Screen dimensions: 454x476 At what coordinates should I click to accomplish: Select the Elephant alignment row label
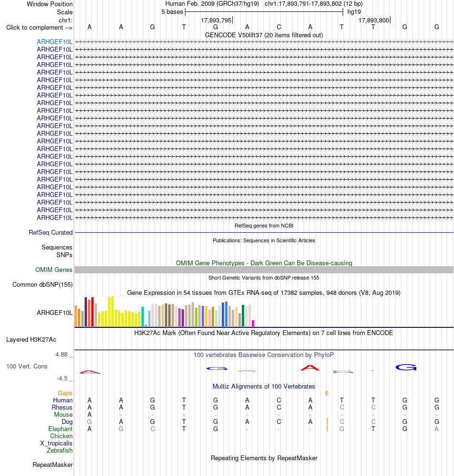click(60, 429)
